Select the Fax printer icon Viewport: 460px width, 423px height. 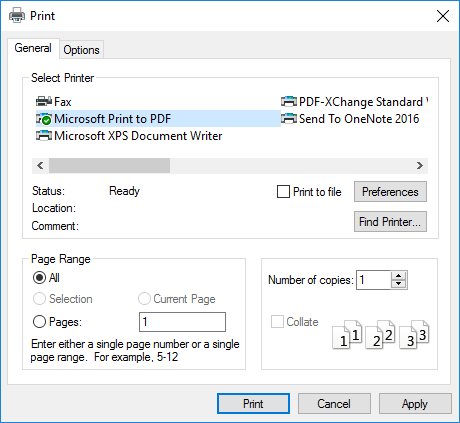tap(44, 101)
